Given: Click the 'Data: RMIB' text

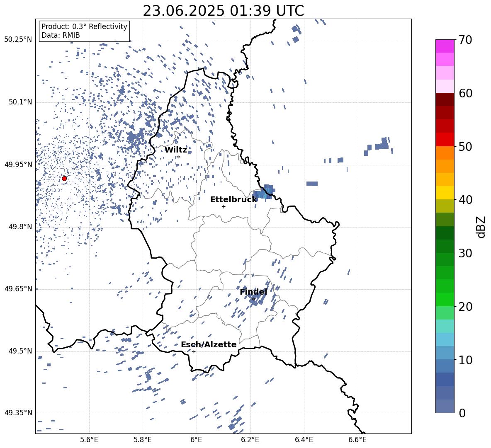Looking at the screenshot, I should 61,35.
